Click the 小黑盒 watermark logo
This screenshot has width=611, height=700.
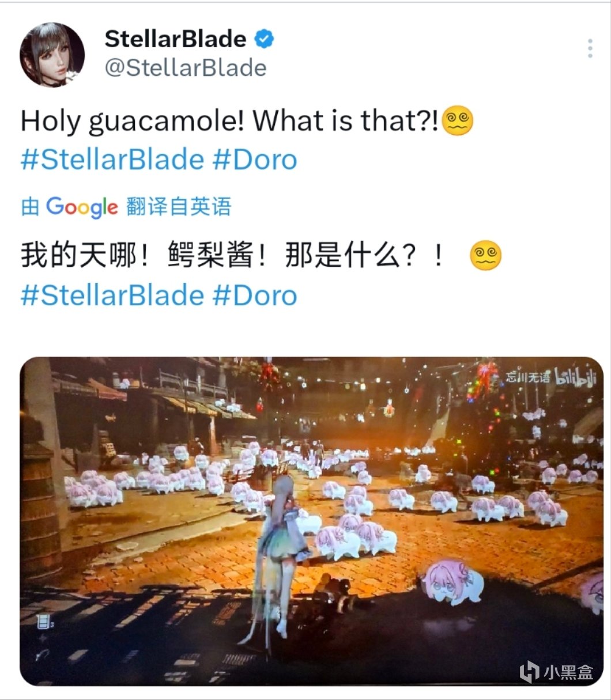click(x=557, y=672)
